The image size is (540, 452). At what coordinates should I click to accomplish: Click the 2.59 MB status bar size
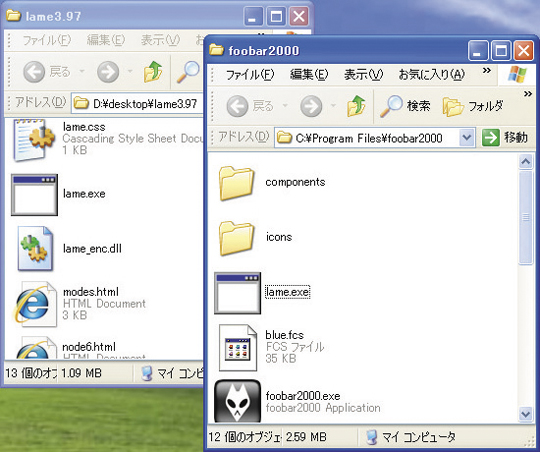pos(306,437)
